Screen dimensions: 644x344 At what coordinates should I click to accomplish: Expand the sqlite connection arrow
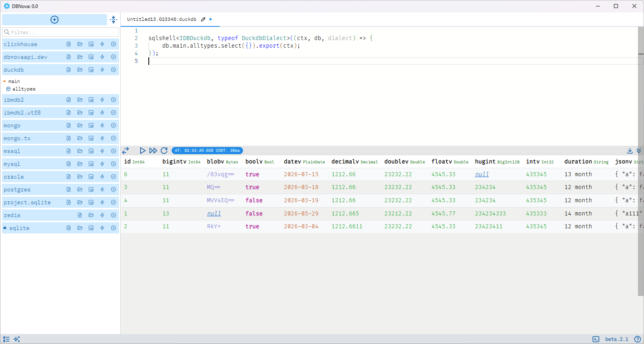[x=5, y=228]
